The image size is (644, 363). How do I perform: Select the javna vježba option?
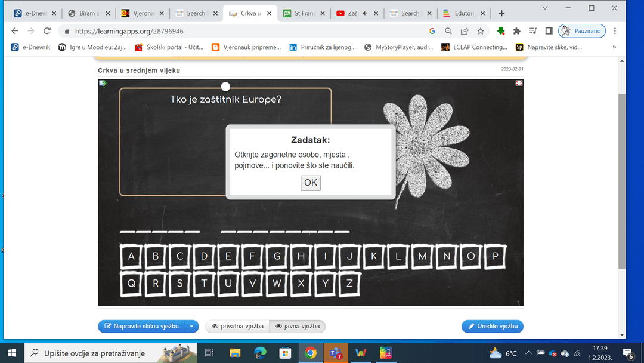click(297, 326)
